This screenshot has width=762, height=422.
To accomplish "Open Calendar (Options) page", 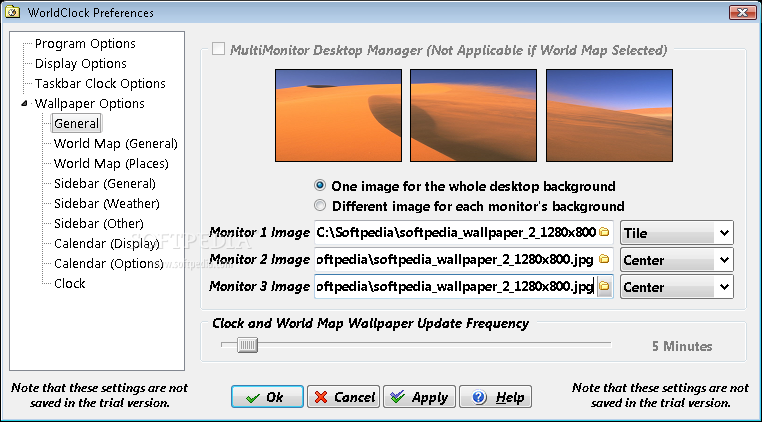I will coord(109,263).
